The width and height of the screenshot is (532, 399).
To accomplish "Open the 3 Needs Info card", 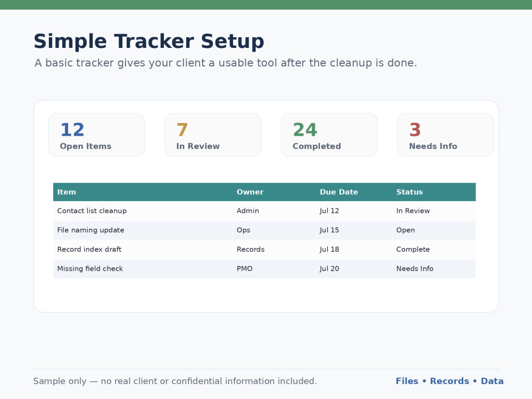I will (x=446, y=135).
